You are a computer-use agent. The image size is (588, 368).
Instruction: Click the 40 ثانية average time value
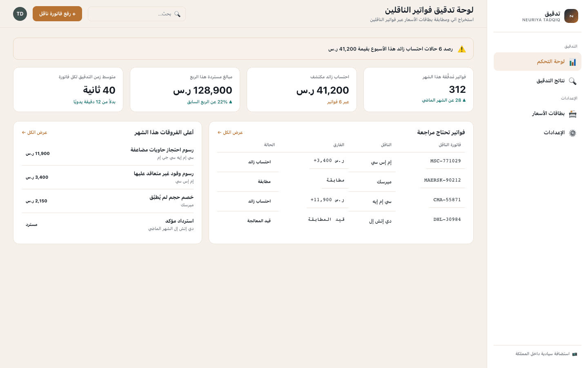tap(99, 90)
